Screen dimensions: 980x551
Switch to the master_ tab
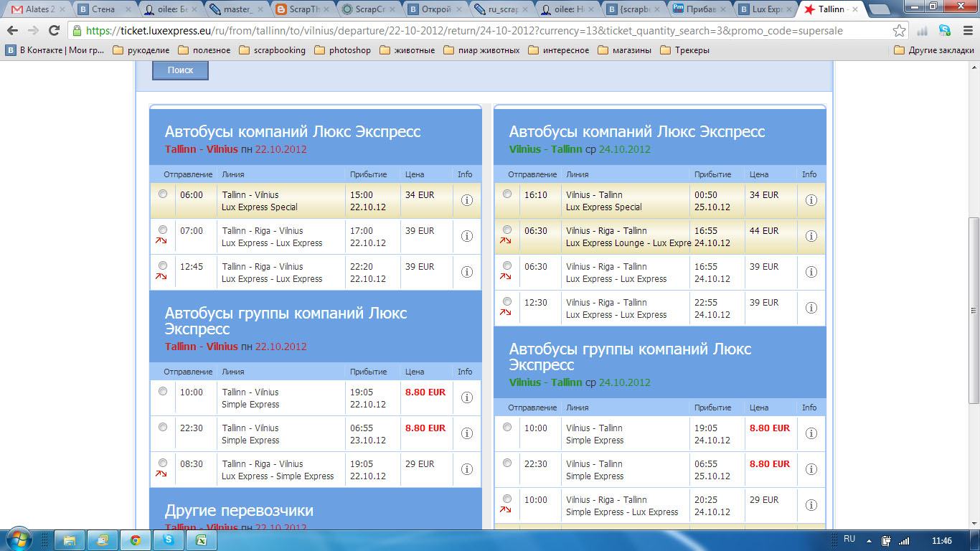(236, 10)
